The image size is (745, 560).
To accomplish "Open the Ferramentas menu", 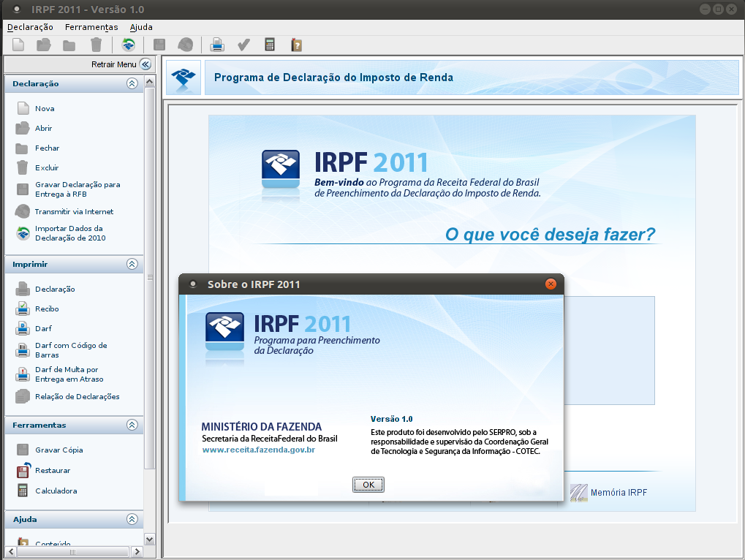I will (x=91, y=27).
